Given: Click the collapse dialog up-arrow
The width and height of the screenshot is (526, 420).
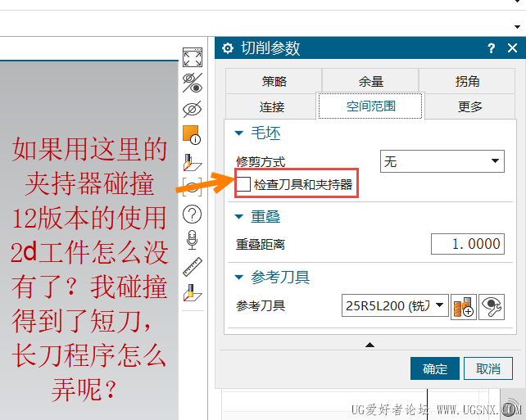Looking at the screenshot, I should tap(370, 345).
